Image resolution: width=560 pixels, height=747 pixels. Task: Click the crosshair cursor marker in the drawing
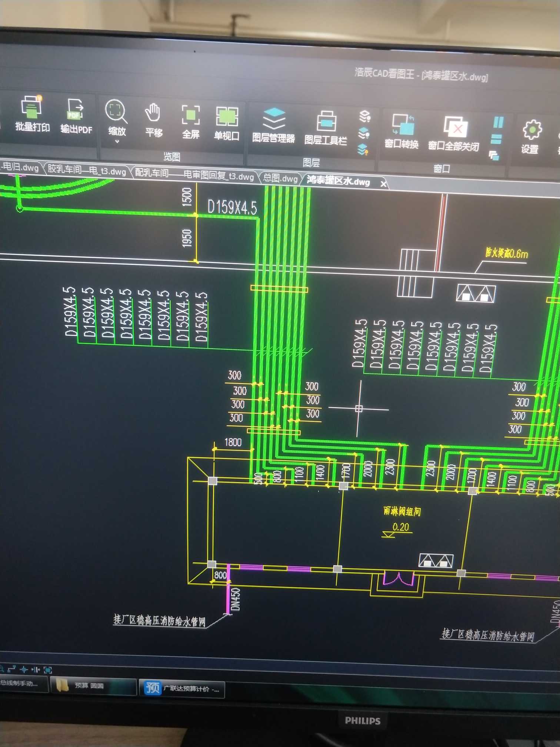pyautogui.click(x=359, y=409)
